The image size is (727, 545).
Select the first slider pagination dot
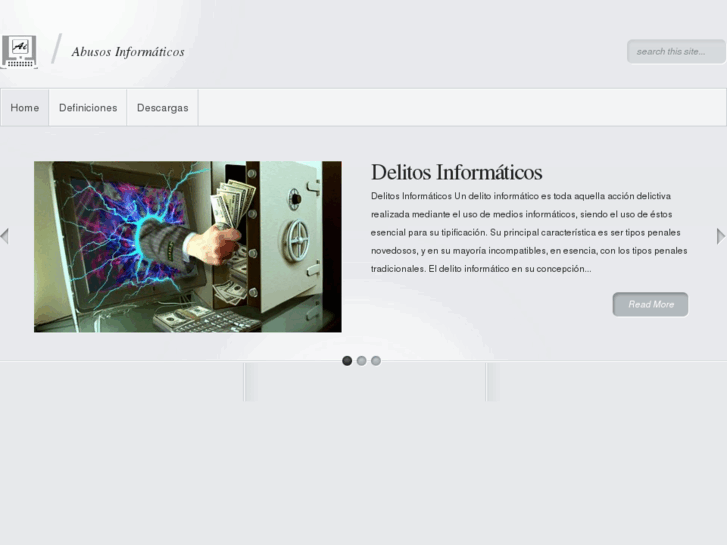point(347,360)
